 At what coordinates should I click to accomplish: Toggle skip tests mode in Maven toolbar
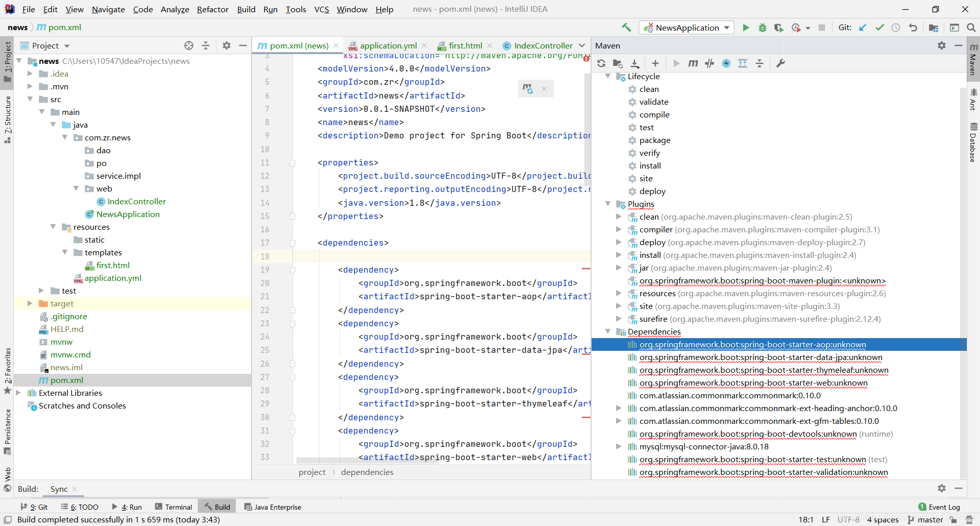point(709,63)
